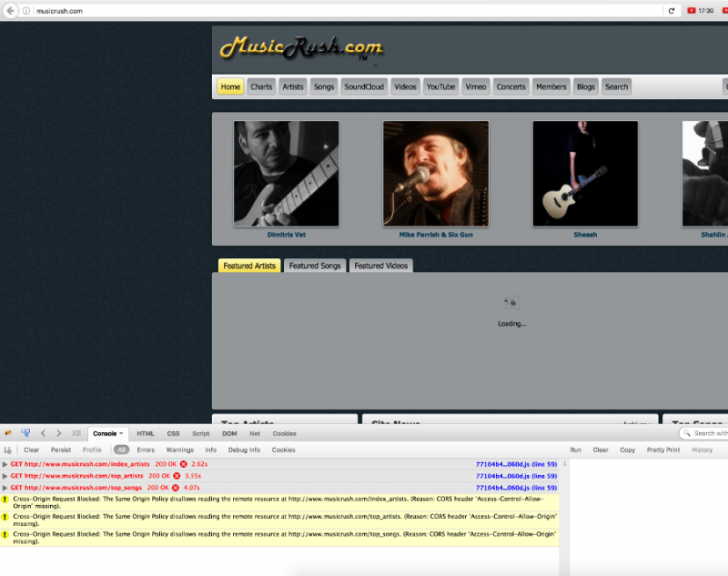Image resolution: width=728 pixels, height=576 pixels.
Task: Activate the element inspector icon
Action: 25,433
